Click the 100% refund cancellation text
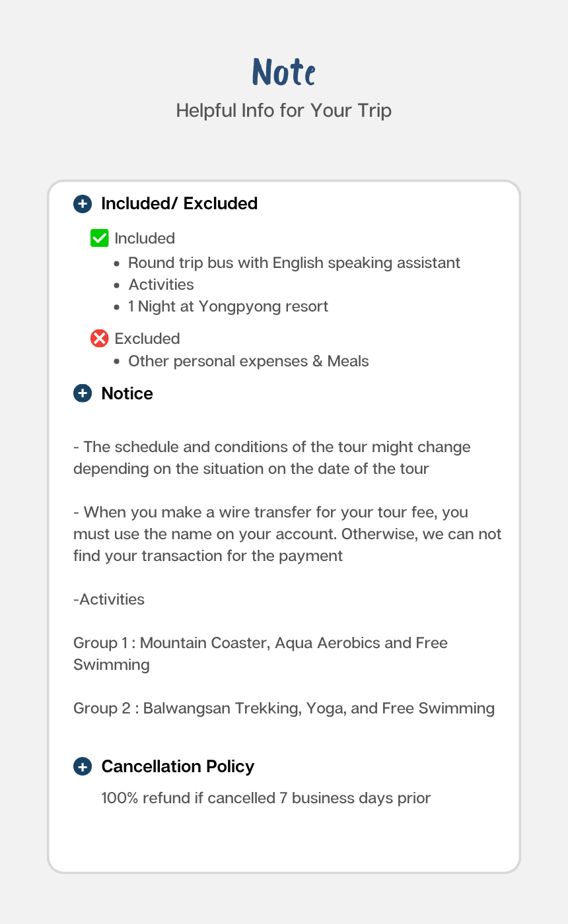This screenshot has width=568, height=924. [266, 798]
